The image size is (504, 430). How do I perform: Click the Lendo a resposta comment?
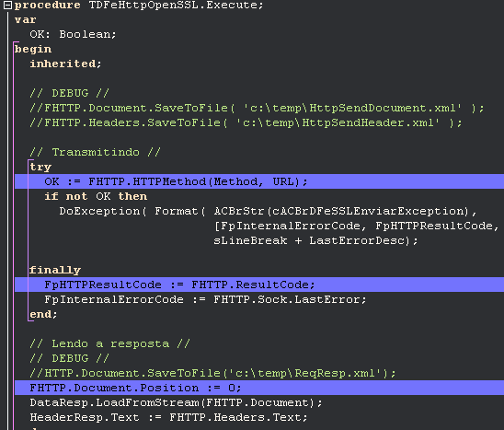tap(109, 343)
